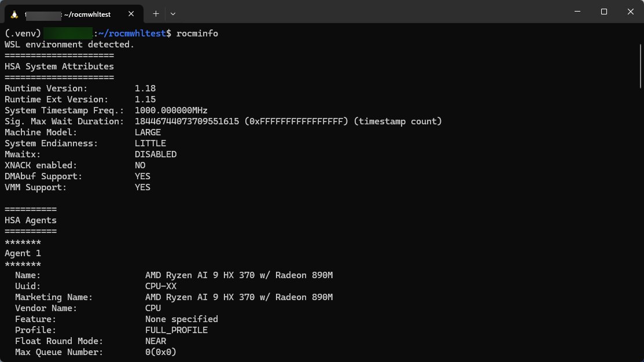The image size is (644, 362).
Task: Click the typed rocminfo command
Action: point(197,33)
